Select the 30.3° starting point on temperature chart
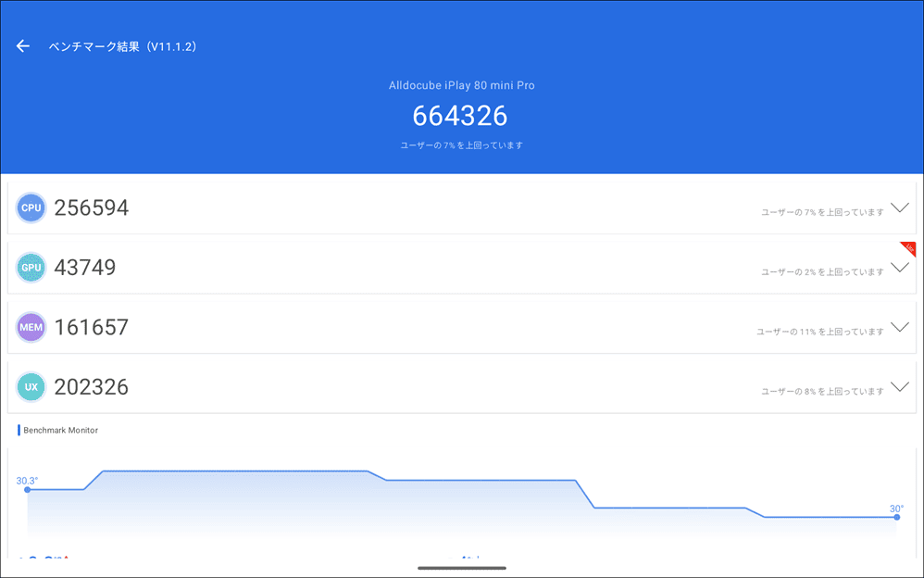The image size is (924, 578). pyautogui.click(x=27, y=489)
